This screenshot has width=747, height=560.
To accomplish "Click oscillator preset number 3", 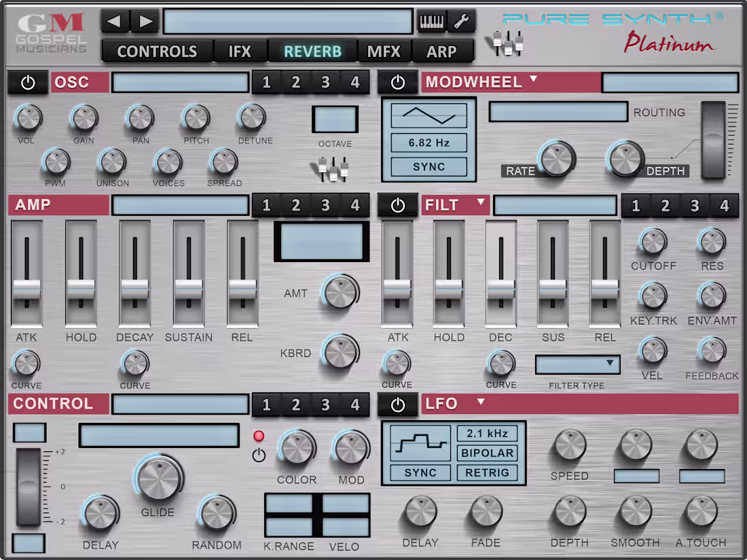I will (x=323, y=82).
